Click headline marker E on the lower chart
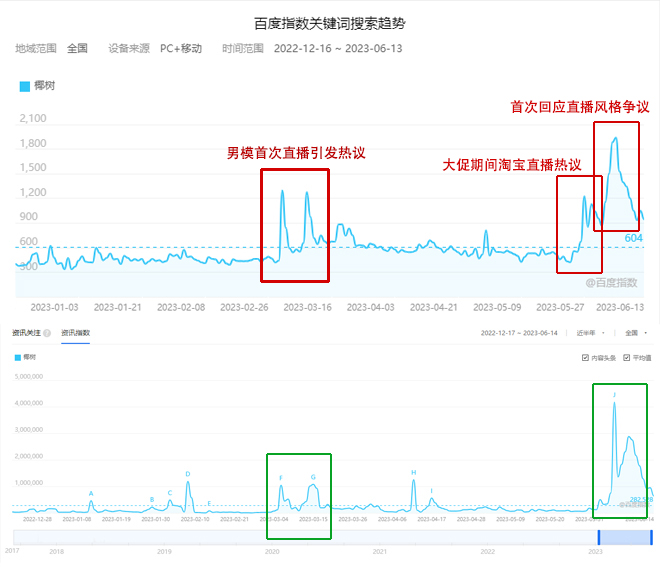 209,504
